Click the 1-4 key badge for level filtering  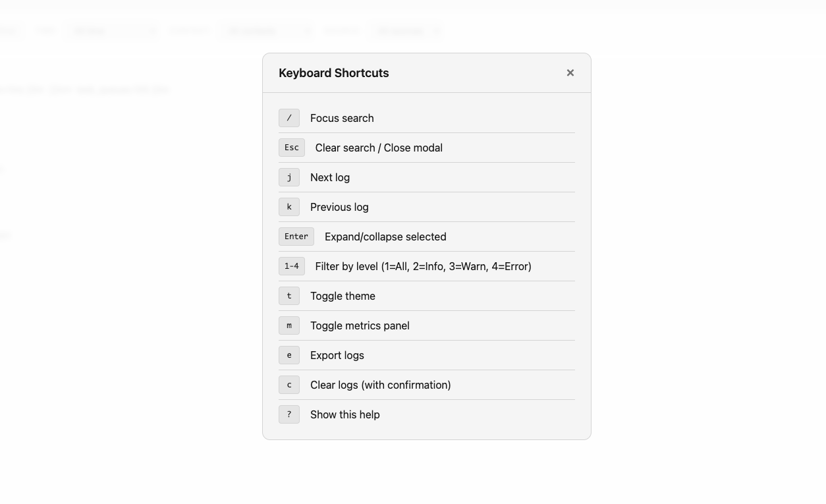(291, 266)
